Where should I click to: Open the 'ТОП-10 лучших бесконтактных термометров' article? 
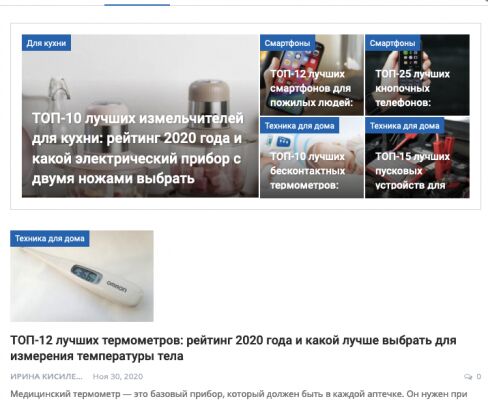point(307,171)
